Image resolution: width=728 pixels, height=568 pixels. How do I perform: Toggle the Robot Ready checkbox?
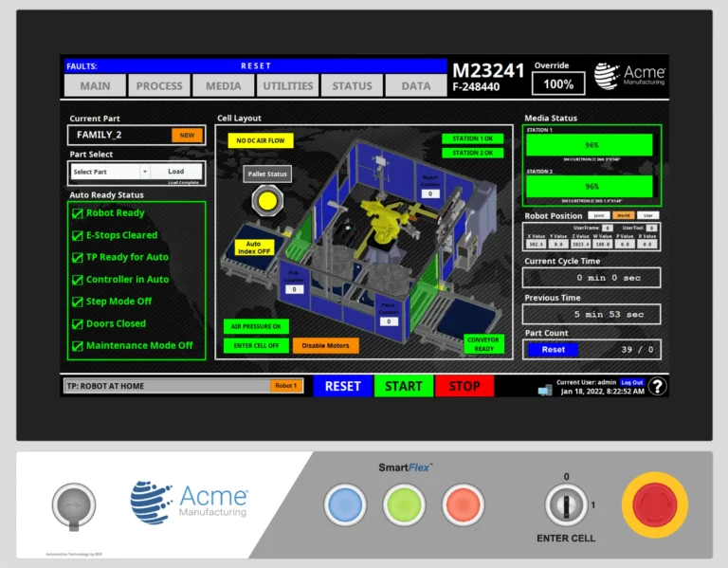point(77,213)
